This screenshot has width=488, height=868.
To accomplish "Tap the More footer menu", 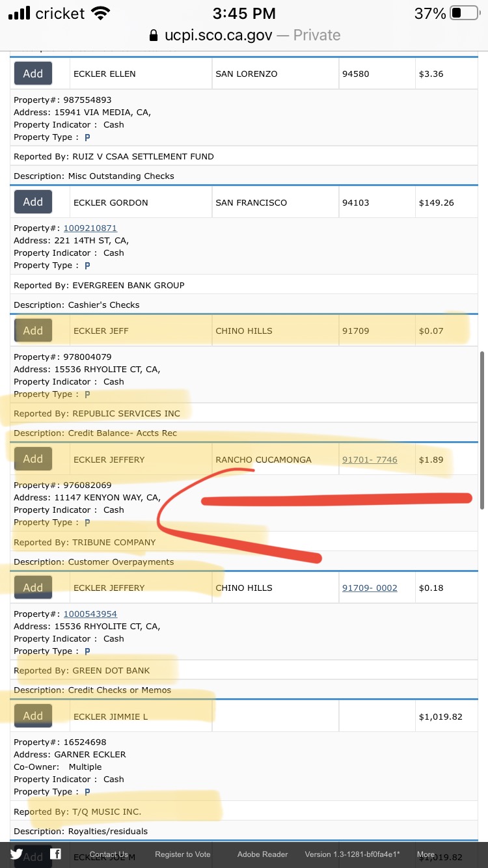I will click(426, 854).
